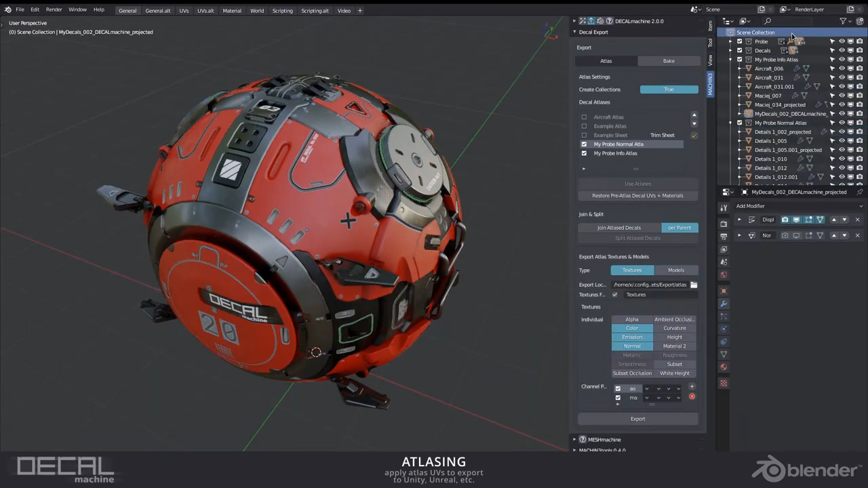Open the Object Constraints properties tab
This screenshot has width=868, height=488.
tap(724, 342)
